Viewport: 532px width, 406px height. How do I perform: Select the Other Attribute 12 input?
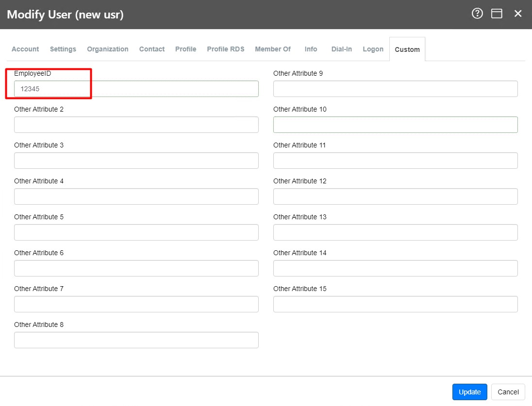click(x=395, y=197)
